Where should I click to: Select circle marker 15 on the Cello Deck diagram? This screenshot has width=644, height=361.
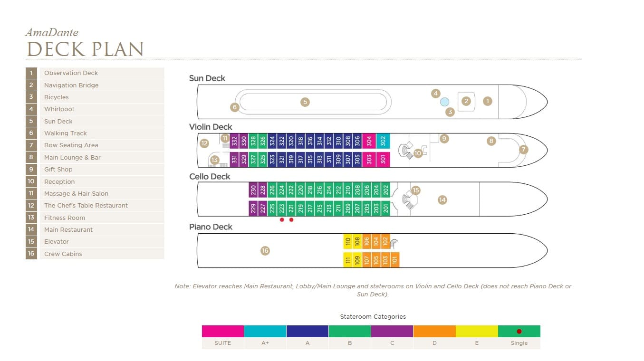pyautogui.click(x=416, y=190)
